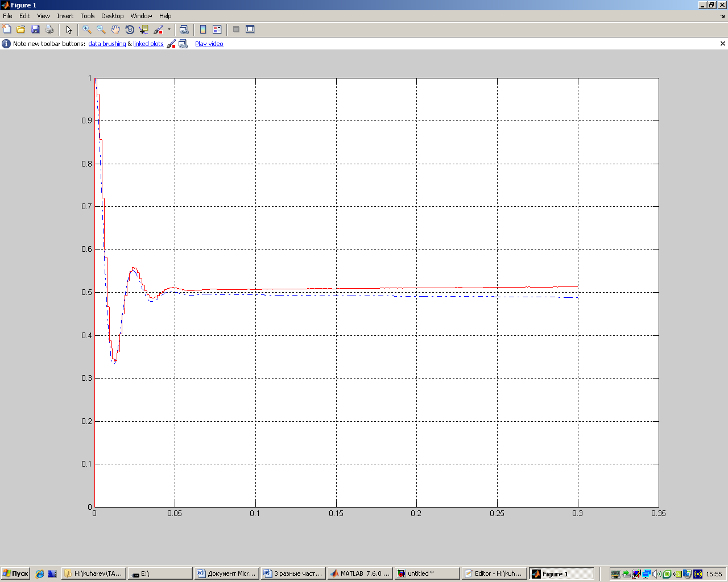This screenshot has height=582, width=728.
Task: Open the Window menu
Action: [x=141, y=16]
